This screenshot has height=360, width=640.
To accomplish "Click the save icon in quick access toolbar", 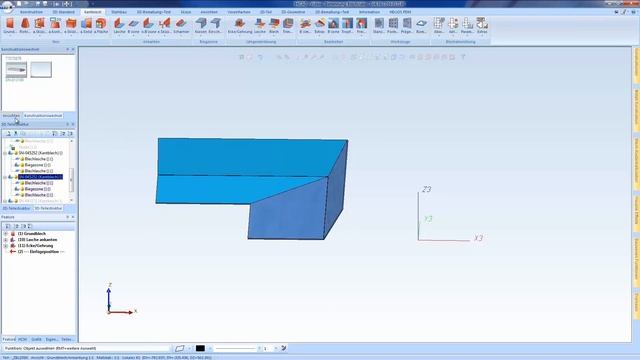I will click(37, 3).
